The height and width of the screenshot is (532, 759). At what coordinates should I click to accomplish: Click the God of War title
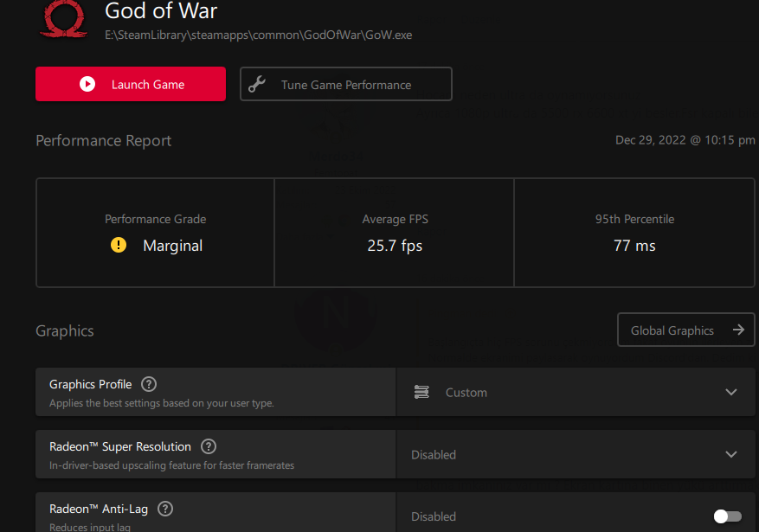click(x=161, y=10)
